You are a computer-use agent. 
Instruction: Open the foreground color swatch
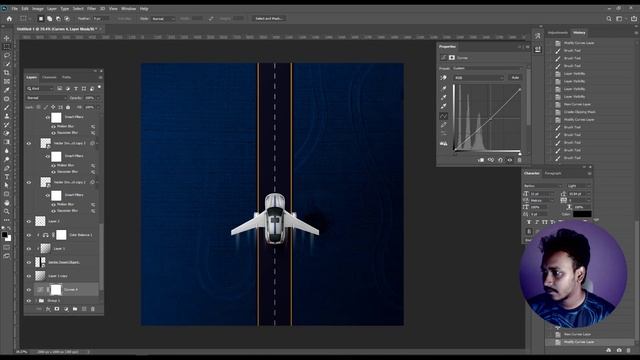pos(4,234)
